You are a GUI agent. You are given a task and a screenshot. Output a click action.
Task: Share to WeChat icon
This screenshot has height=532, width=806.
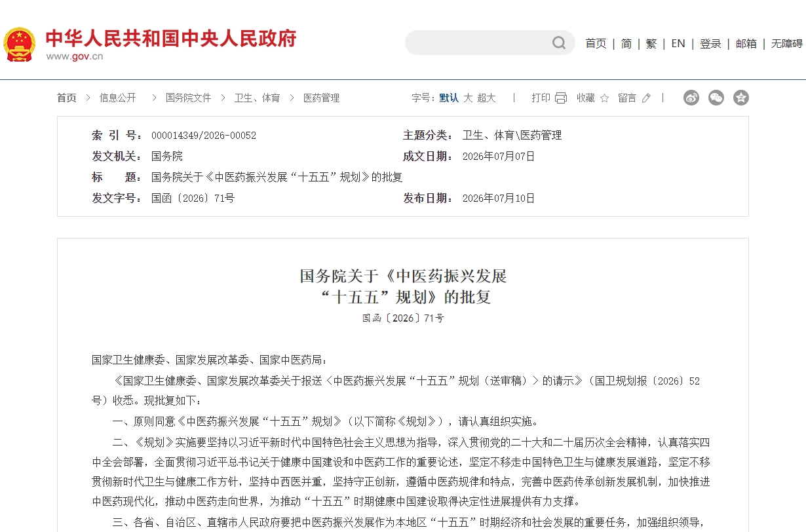pos(716,98)
